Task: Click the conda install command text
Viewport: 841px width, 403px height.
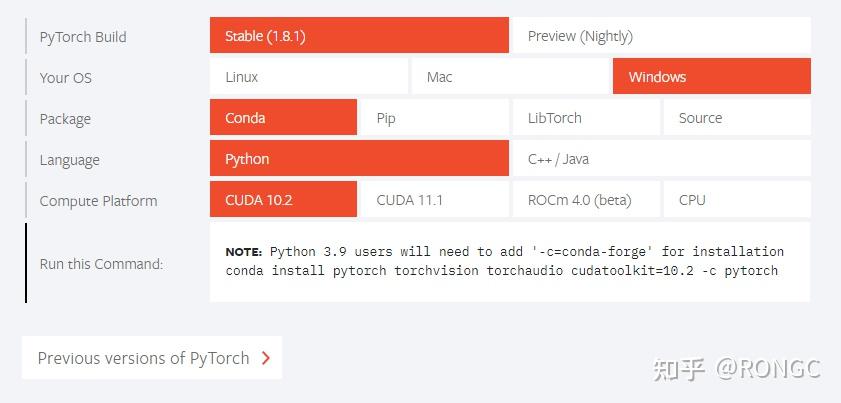Action: pyautogui.click(x=501, y=270)
